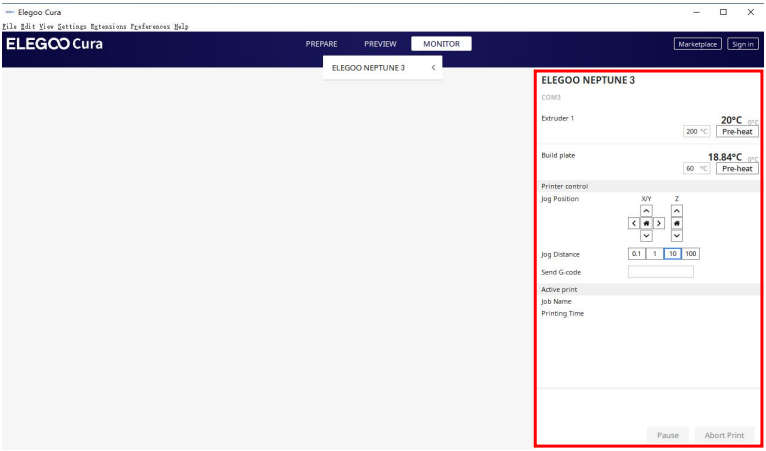Jog Z axis down arrow
The width and height of the screenshot is (766, 451).
click(677, 236)
